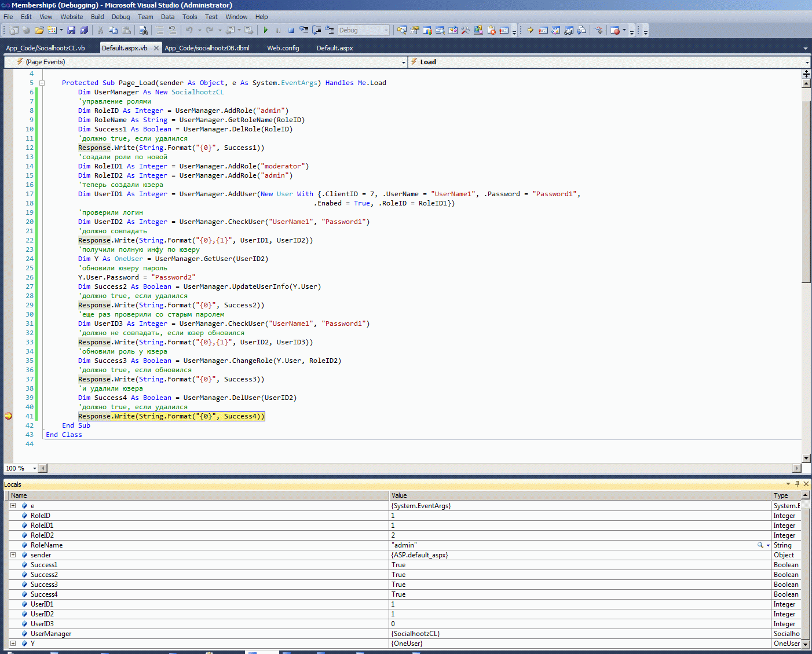Expand the sender variable in Locals
Screen dimensions: 812x654
pyautogui.click(x=13, y=555)
